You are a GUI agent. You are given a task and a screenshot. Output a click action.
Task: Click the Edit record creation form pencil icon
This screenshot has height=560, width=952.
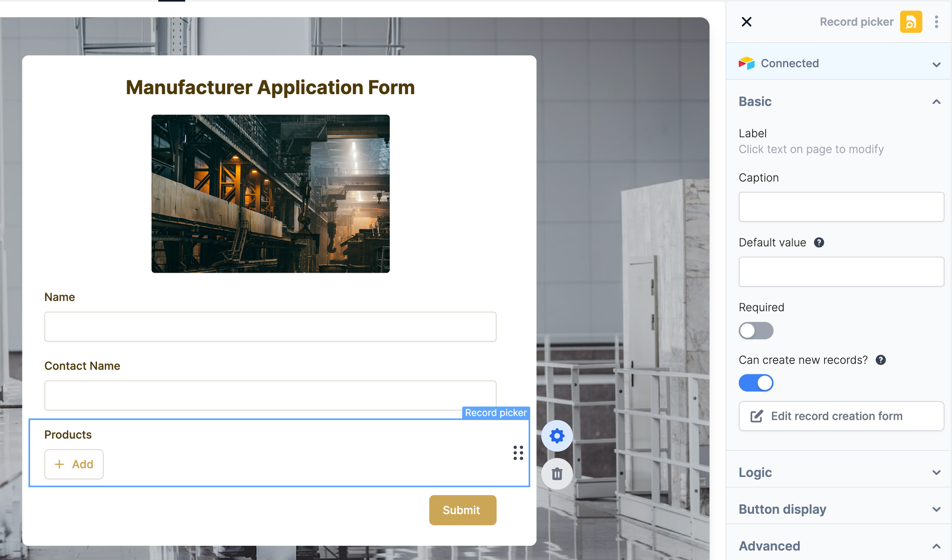pyautogui.click(x=755, y=415)
